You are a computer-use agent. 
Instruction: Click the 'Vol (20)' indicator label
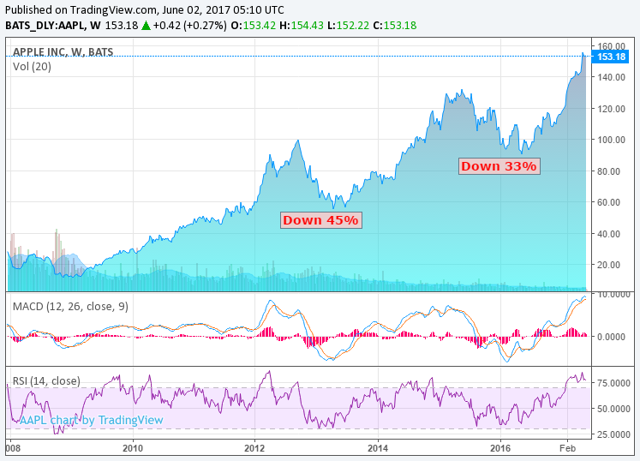(x=33, y=66)
